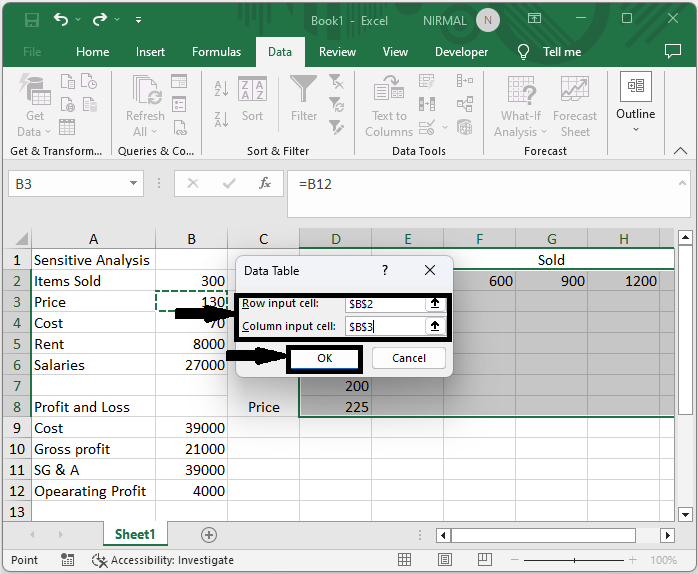Open the Review ribbon tab
This screenshot has height=574, width=698.
(x=337, y=52)
